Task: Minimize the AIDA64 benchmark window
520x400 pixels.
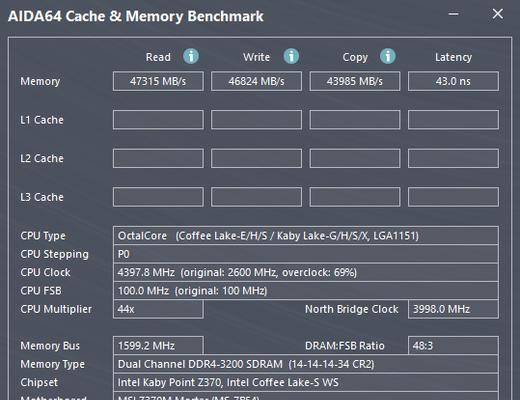Action: tap(453, 14)
